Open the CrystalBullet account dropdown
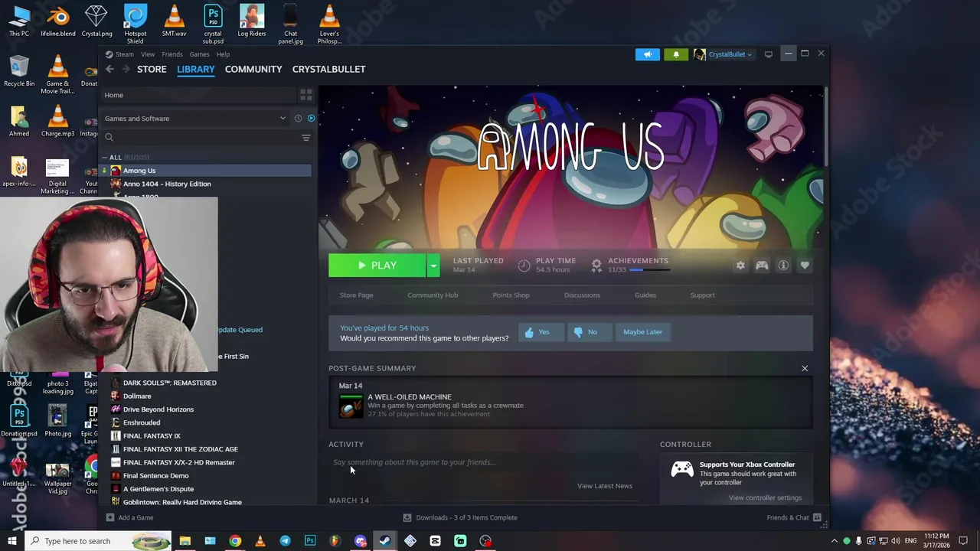The height and width of the screenshot is (551, 980). click(x=724, y=54)
